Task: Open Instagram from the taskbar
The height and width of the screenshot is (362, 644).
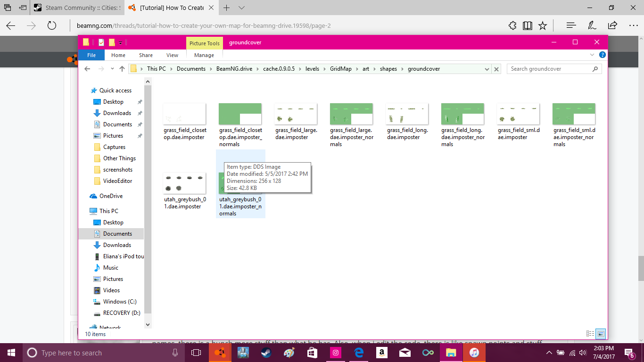Action: tap(336, 353)
